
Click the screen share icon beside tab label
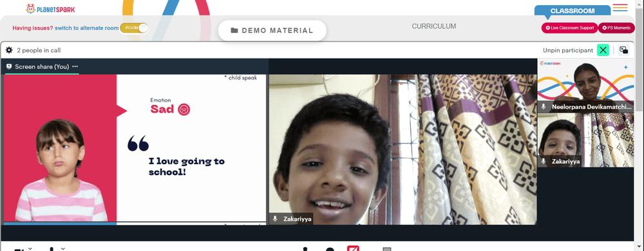pos(9,66)
